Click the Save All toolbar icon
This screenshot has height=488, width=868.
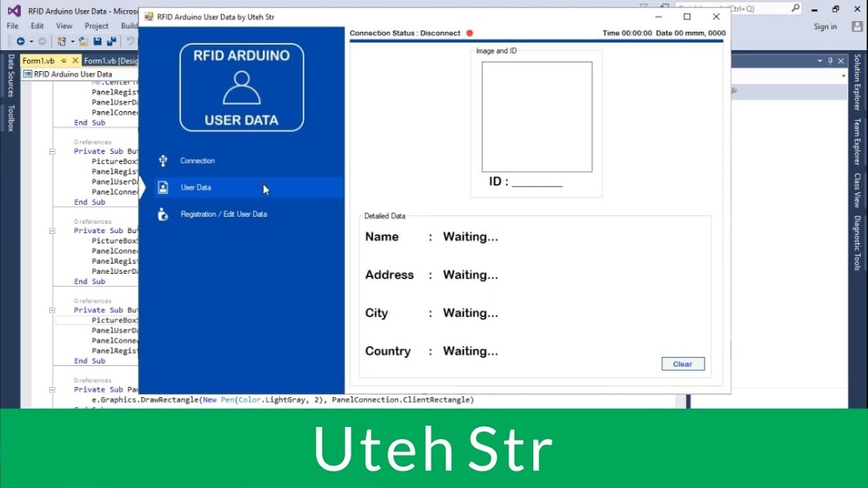111,41
